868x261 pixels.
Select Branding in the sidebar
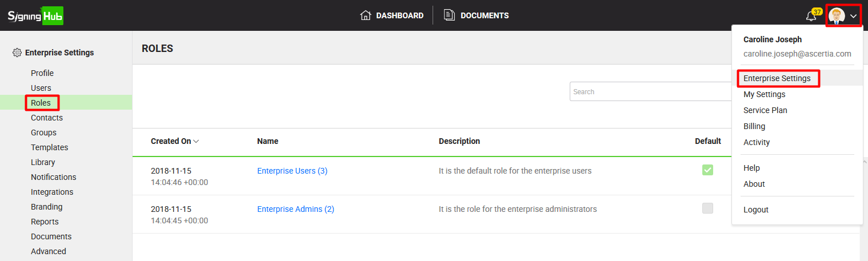pyautogui.click(x=47, y=207)
